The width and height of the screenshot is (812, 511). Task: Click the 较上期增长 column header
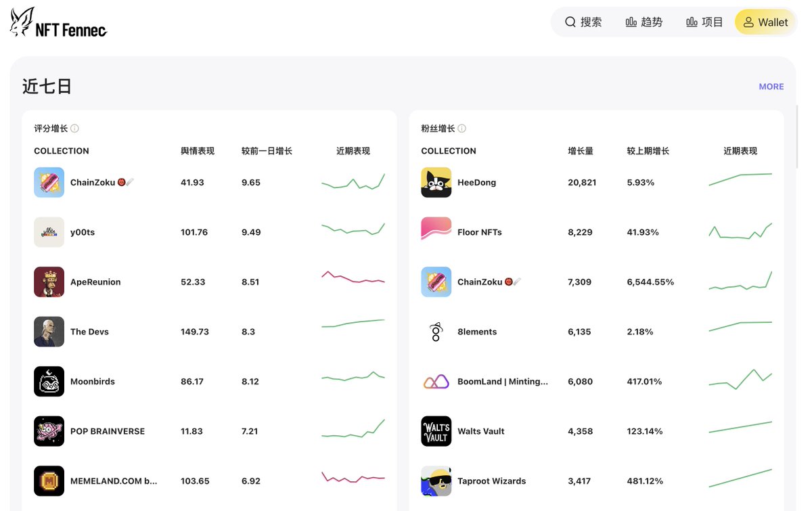point(648,151)
